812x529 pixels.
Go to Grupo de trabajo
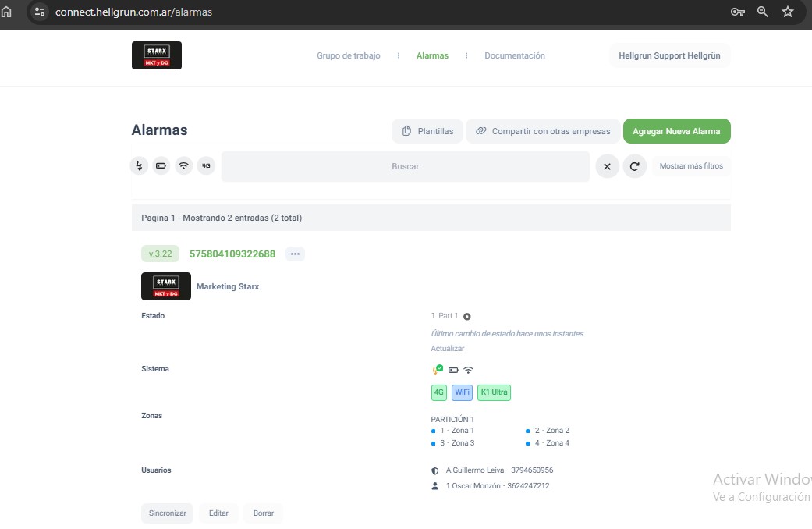click(x=348, y=55)
